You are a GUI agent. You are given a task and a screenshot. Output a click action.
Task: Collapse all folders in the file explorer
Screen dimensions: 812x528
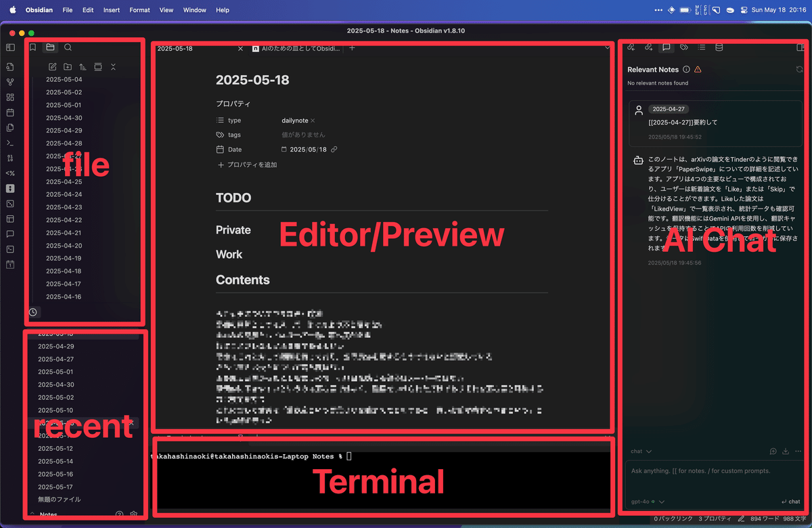pyautogui.click(x=113, y=66)
